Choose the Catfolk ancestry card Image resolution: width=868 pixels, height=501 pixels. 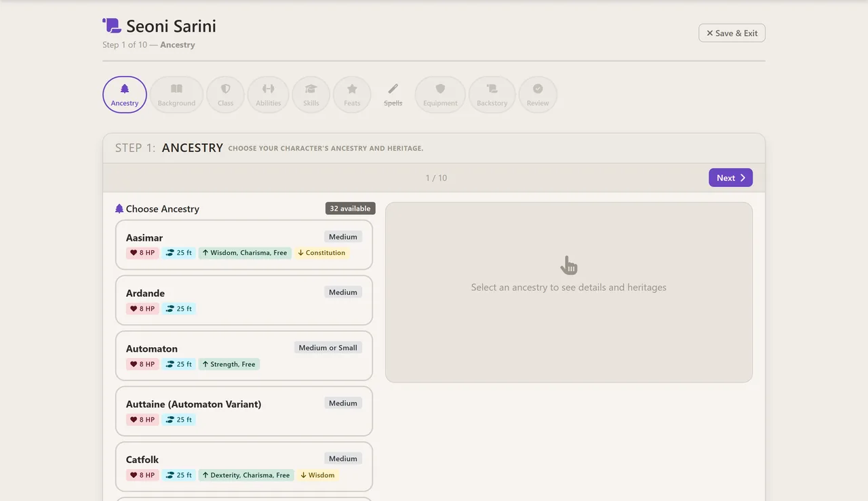[x=244, y=467]
